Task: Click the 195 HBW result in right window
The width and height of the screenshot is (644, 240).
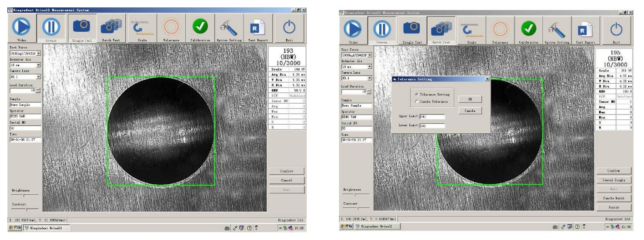Action: pyautogui.click(x=615, y=58)
